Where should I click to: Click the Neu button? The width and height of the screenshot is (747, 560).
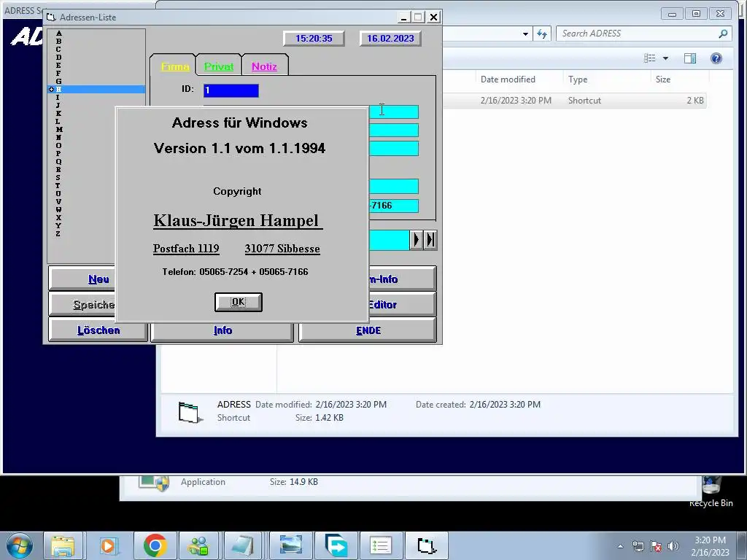pyautogui.click(x=98, y=279)
